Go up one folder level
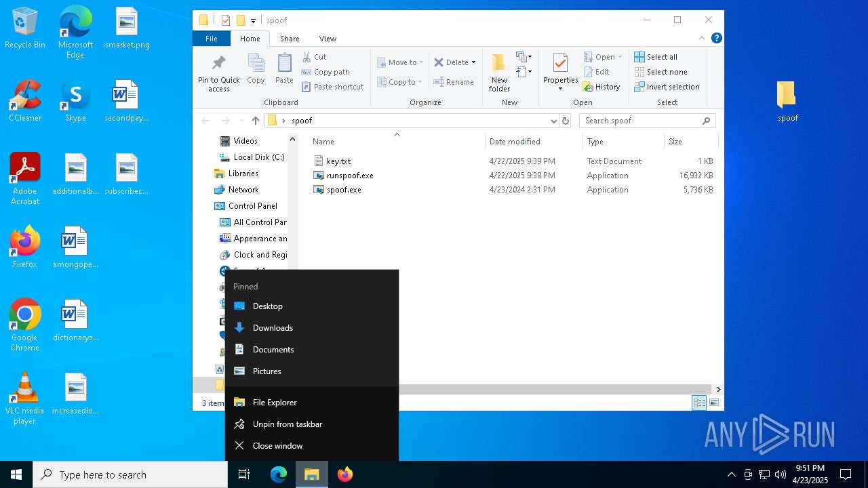Screen dimensions: 868x488 pos(256,121)
